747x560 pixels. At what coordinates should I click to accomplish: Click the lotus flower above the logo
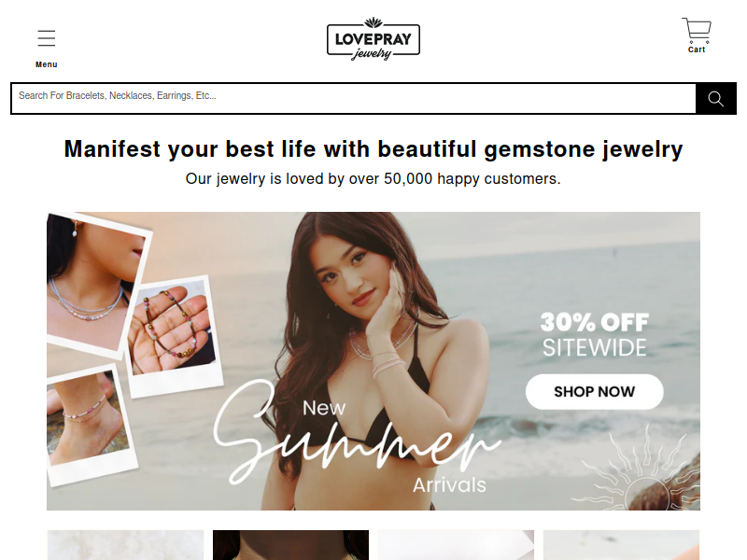point(373,21)
